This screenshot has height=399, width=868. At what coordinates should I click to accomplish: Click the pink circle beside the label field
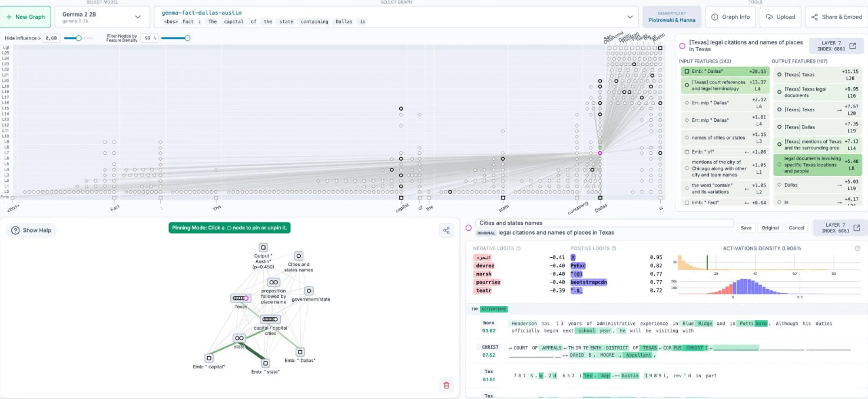pos(469,228)
